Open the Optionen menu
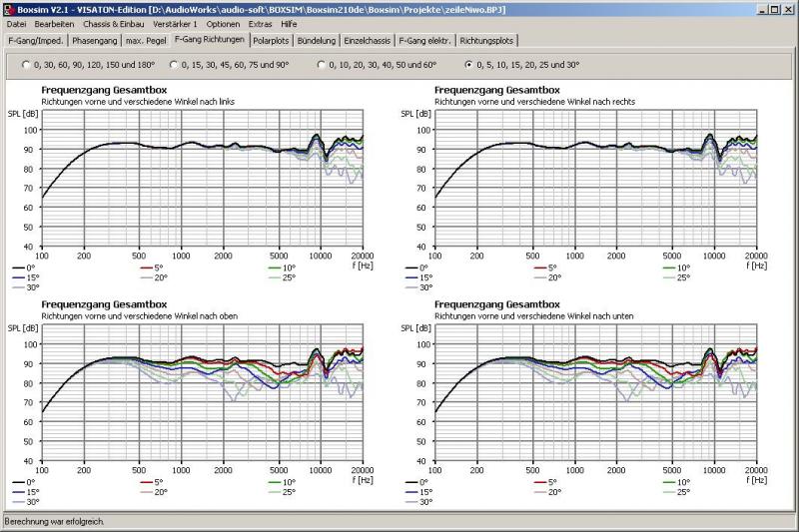Viewport: 799px width, 532px height. click(x=223, y=24)
